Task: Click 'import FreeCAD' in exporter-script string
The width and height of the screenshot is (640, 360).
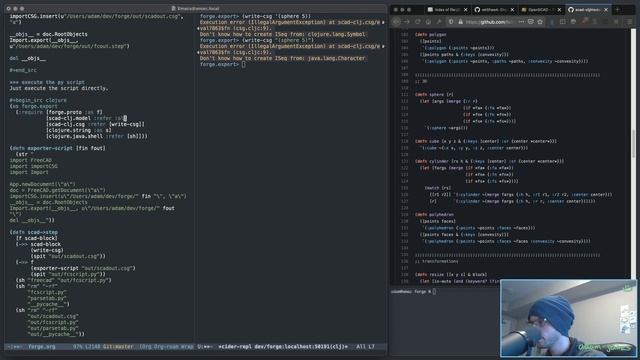Action: click(31, 160)
